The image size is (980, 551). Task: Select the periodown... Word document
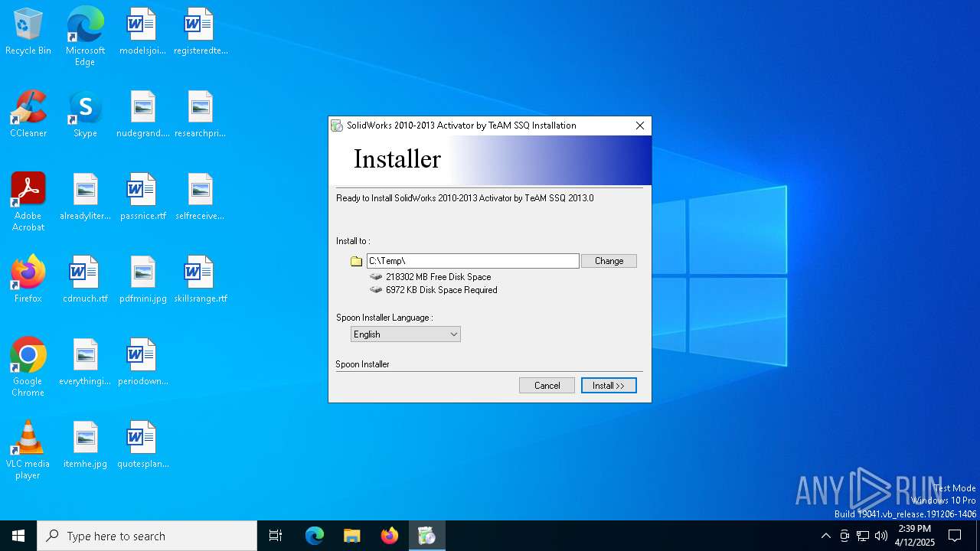(x=142, y=362)
